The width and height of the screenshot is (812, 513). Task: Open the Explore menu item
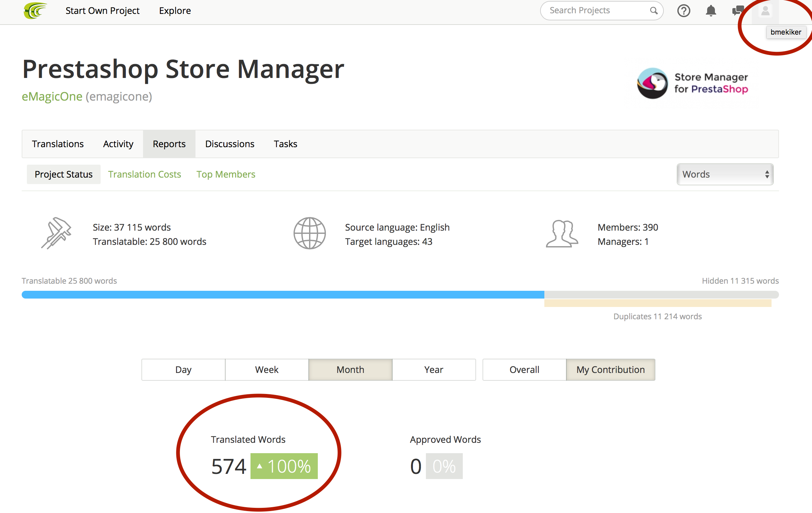[175, 11]
